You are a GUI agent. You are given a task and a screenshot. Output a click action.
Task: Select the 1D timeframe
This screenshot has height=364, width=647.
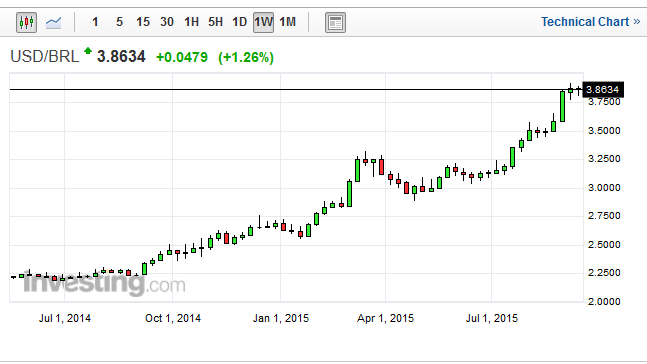tap(239, 22)
